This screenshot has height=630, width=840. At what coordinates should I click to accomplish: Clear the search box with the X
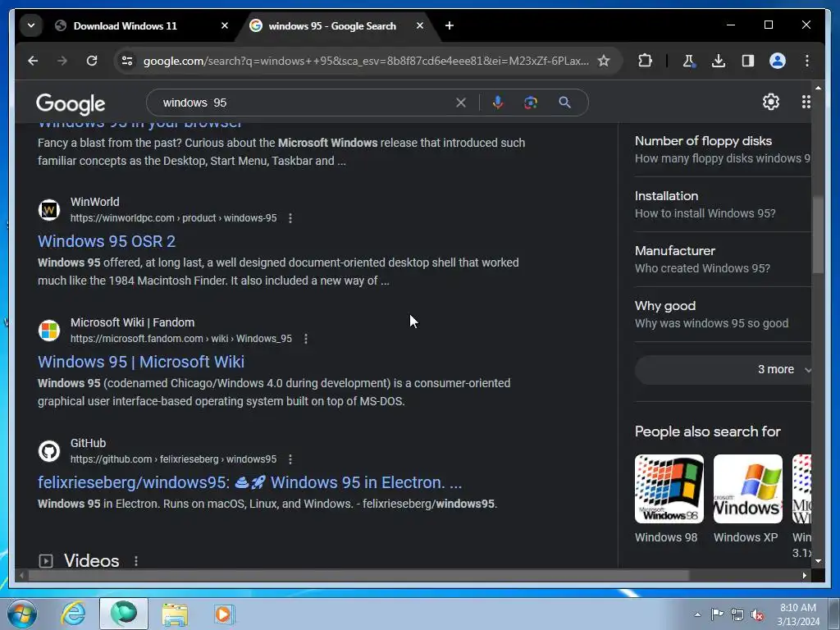[461, 103]
